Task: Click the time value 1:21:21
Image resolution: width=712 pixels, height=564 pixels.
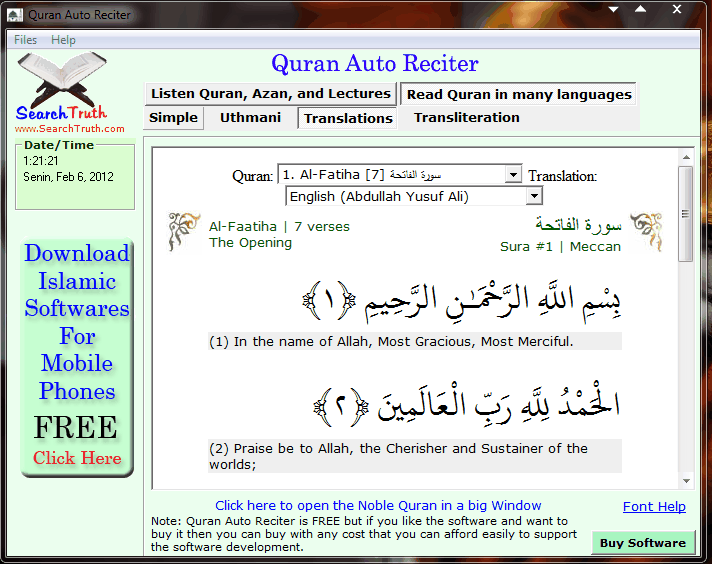Action: 40,161
